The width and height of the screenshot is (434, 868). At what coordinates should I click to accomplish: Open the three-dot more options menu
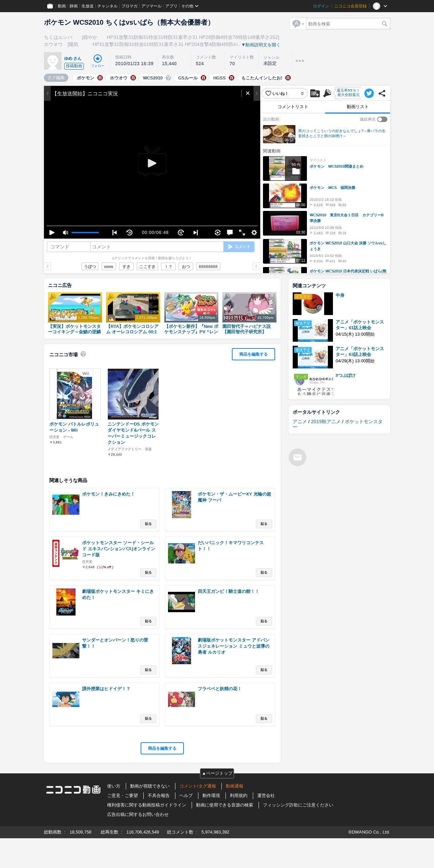coord(299,61)
